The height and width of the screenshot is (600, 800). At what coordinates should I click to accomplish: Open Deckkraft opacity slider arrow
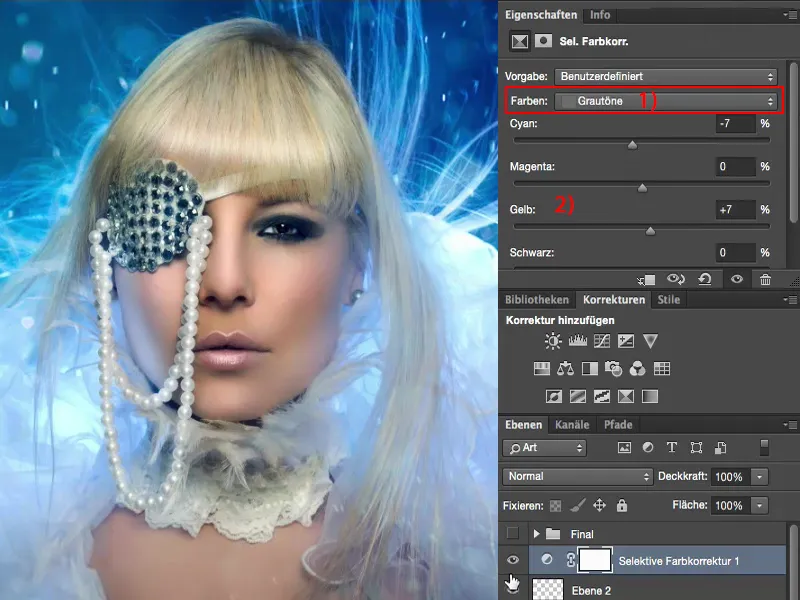(x=759, y=477)
